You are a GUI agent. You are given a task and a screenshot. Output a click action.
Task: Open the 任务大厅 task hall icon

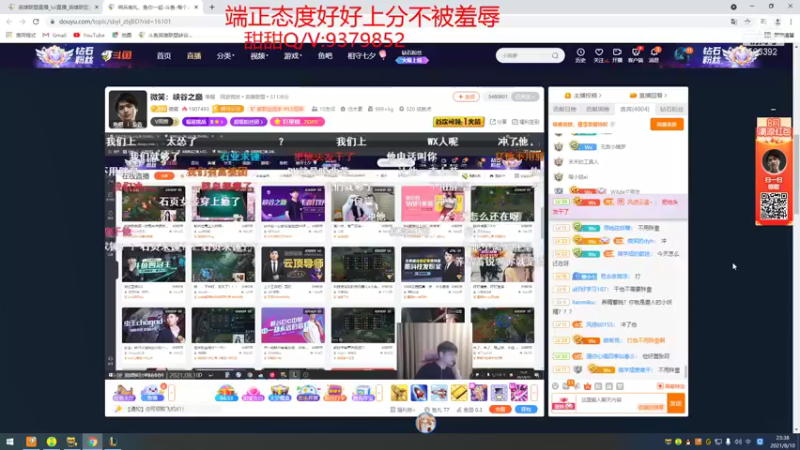(124, 393)
